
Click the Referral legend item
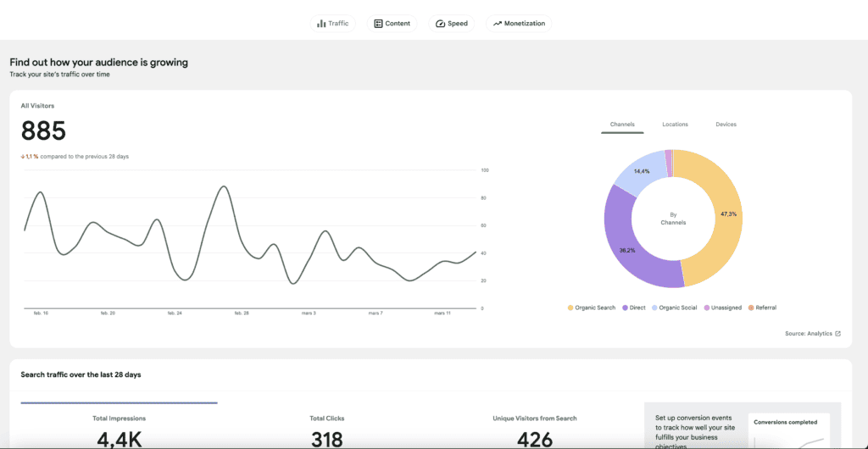[x=762, y=308]
